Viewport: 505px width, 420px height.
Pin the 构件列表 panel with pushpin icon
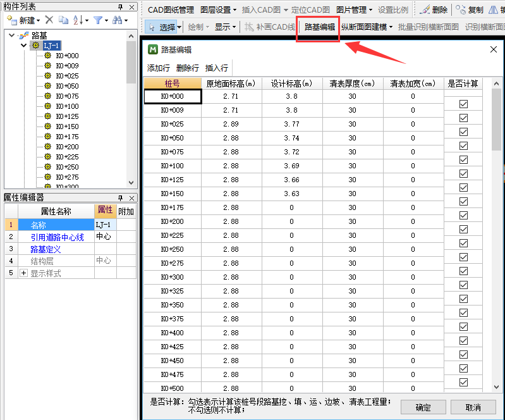(121, 6)
